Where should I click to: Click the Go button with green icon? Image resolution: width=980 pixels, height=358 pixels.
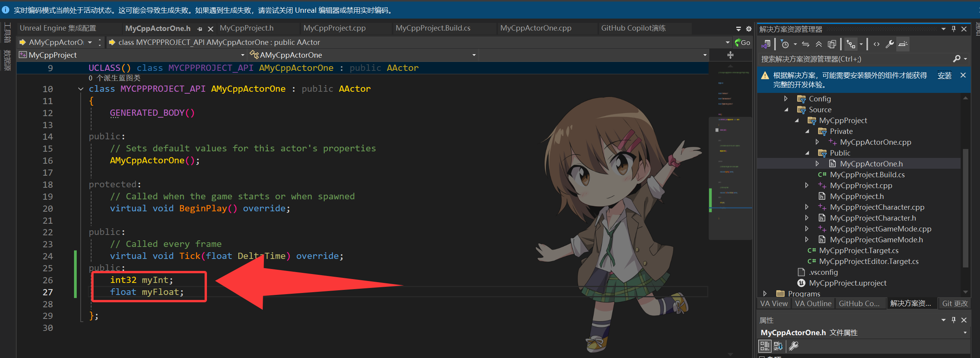742,43
